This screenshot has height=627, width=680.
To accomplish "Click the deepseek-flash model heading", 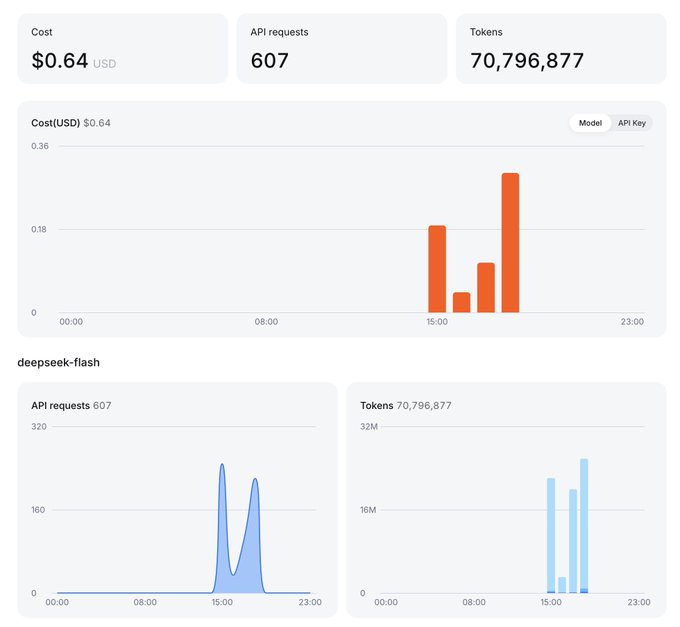I will tap(59, 362).
